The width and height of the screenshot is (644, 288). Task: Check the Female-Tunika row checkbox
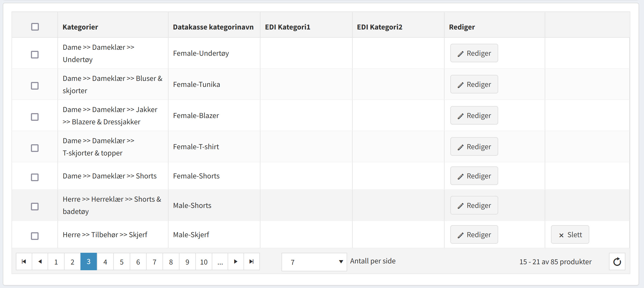pyautogui.click(x=35, y=86)
